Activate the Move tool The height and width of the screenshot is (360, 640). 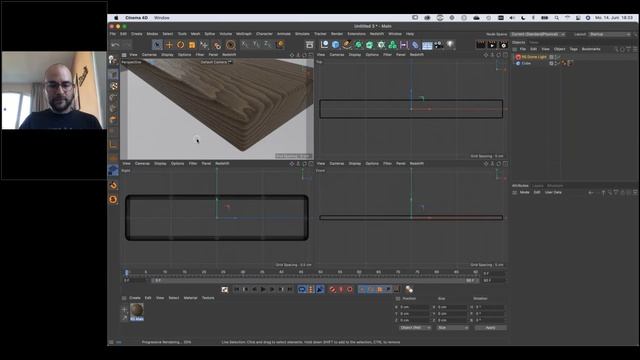click(x=169, y=45)
